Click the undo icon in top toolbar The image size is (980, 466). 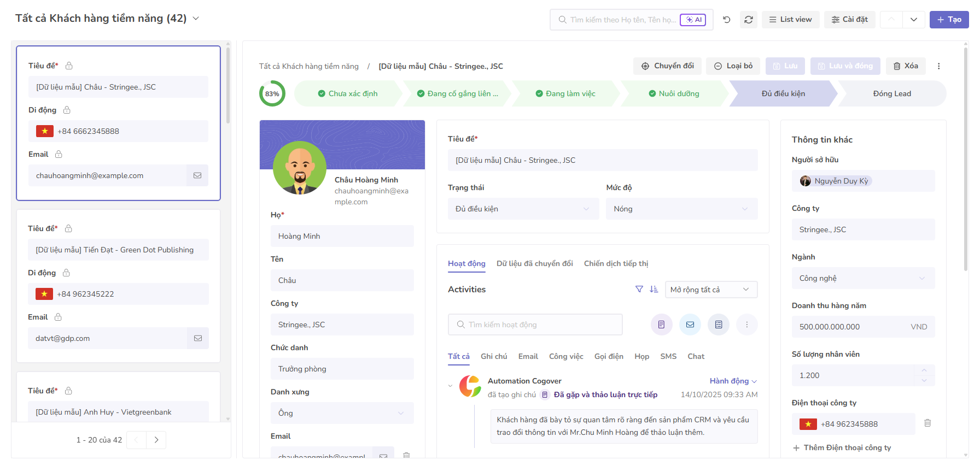pos(726,20)
